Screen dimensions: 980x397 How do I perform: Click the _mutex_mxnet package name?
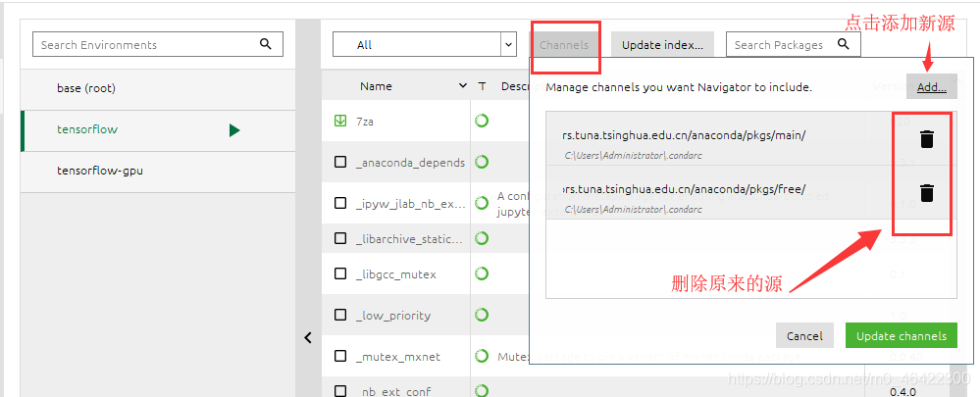(x=398, y=357)
